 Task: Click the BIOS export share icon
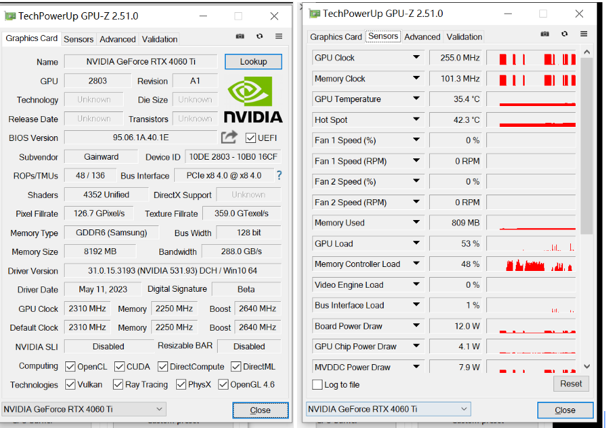(229, 137)
